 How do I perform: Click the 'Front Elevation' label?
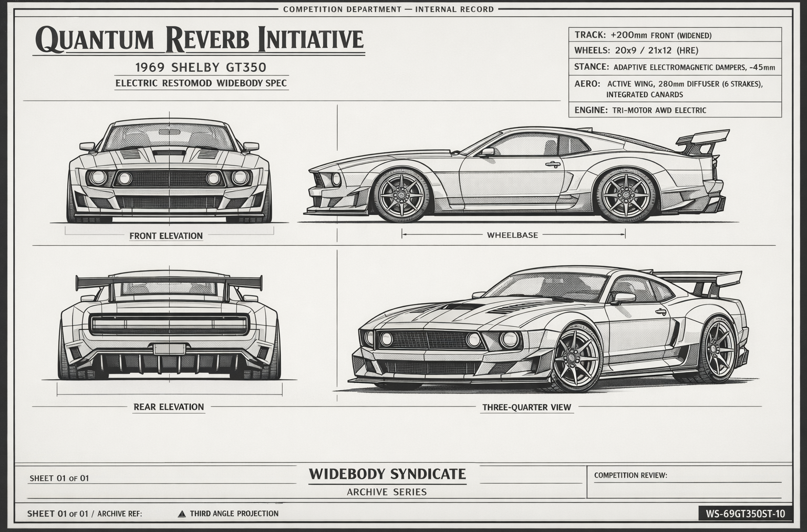point(166,236)
